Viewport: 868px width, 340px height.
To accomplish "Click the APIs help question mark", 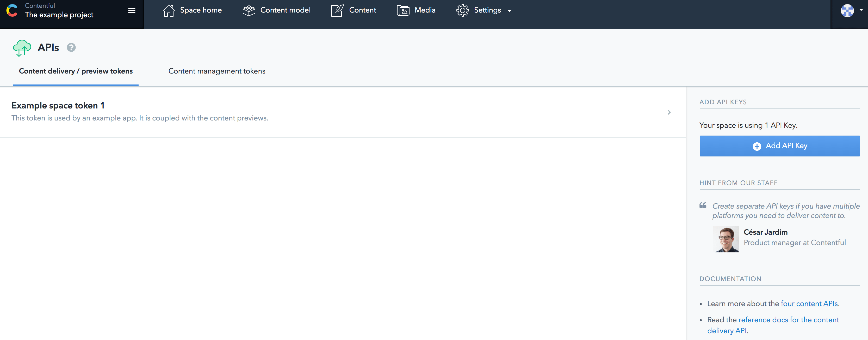I will point(71,47).
